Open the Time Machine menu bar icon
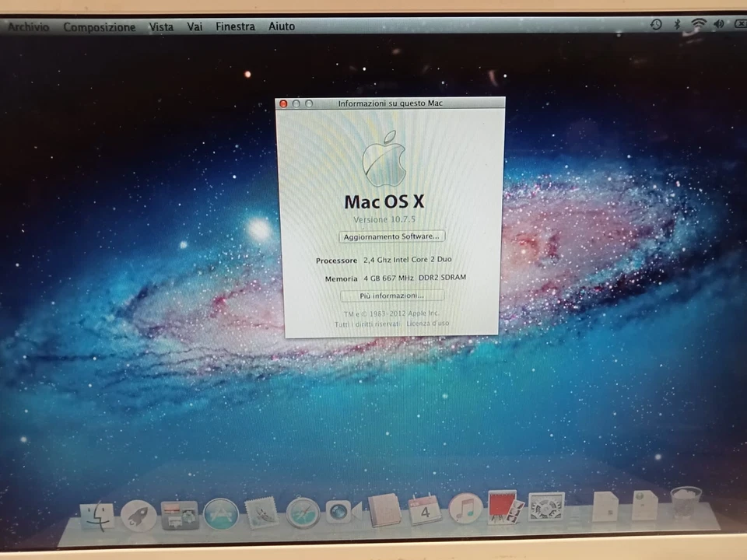The image size is (747, 560). point(656,24)
